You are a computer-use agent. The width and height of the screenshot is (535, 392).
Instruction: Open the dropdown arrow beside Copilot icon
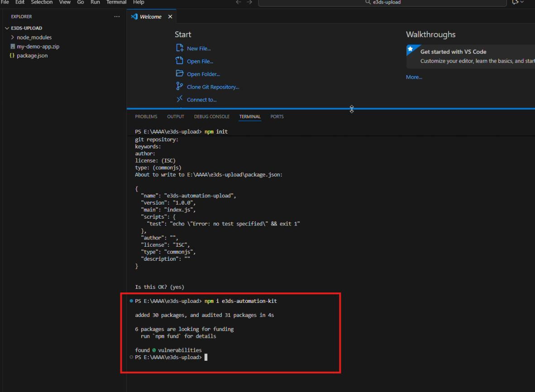(x=522, y=2)
